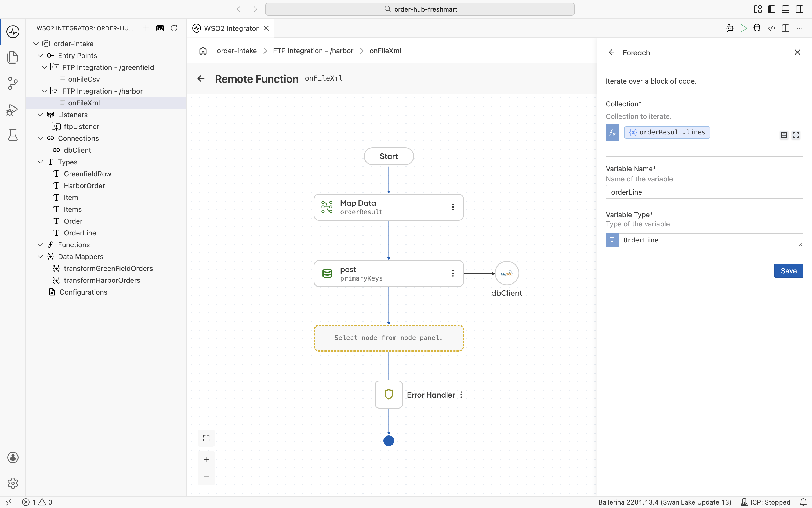Screen dimensions: 812x508
Task: Open the Error Handler options menu
Action: [461, 395]
